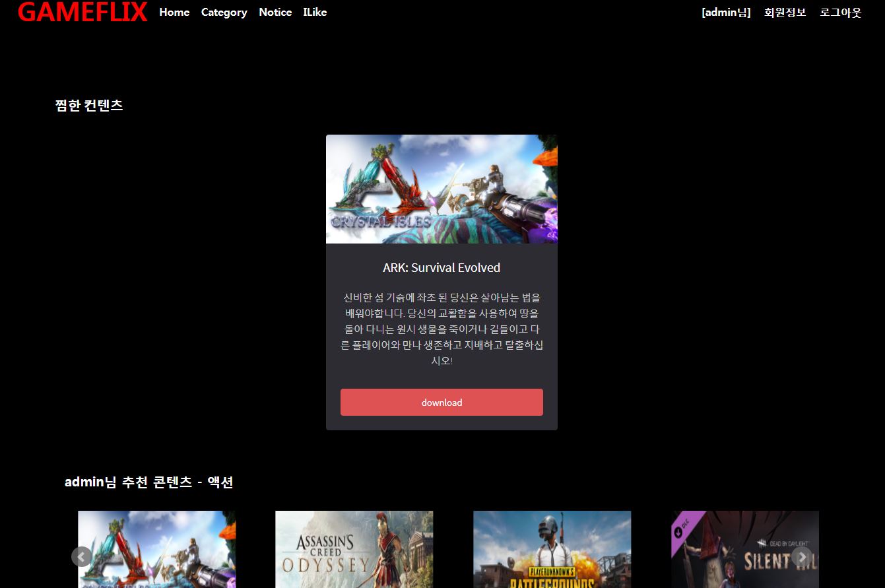Image resolution: width=885 pixels, height=588 pixels.
Task: Click the GAMEFLIX logo
Action: pyautogui.click(x=82, y=12)
